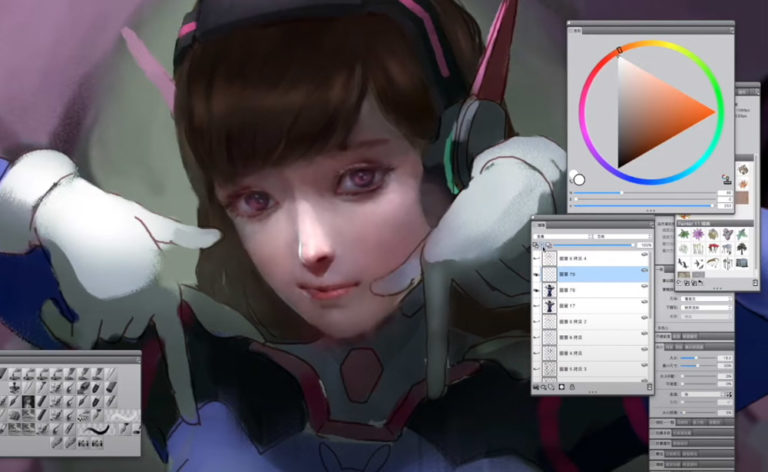This screenshot has height=472, width=768.
Task: Click the dynamic plugins icon in Layers footer
Action: 544,386
